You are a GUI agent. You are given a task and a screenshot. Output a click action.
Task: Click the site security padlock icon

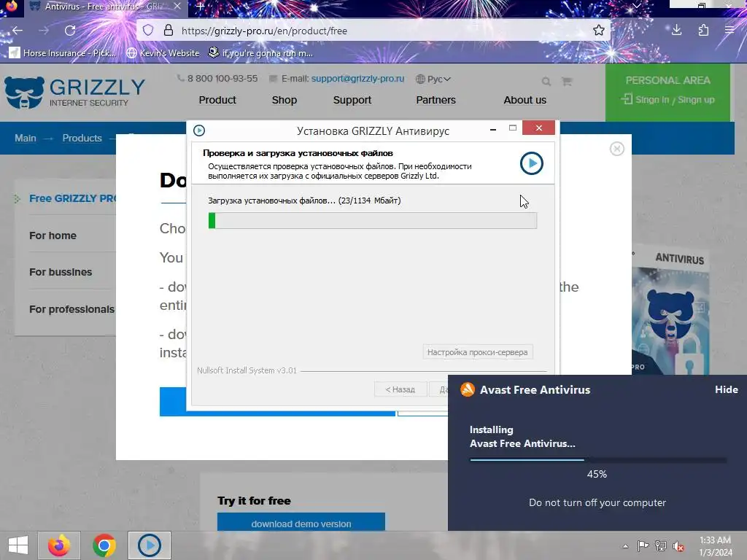point(169,31)
